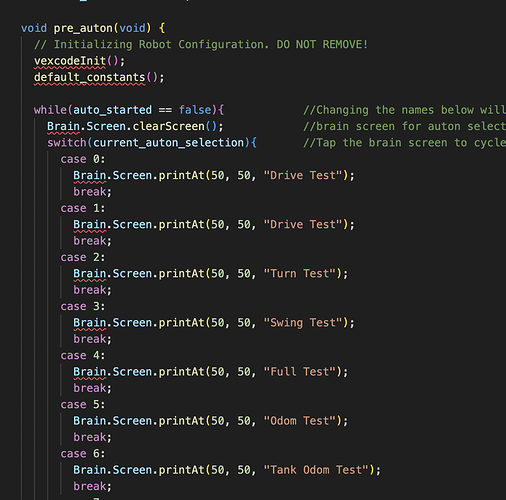Click the false keyword in while condition
Screen dimensions: 506x500
[195, 110]
